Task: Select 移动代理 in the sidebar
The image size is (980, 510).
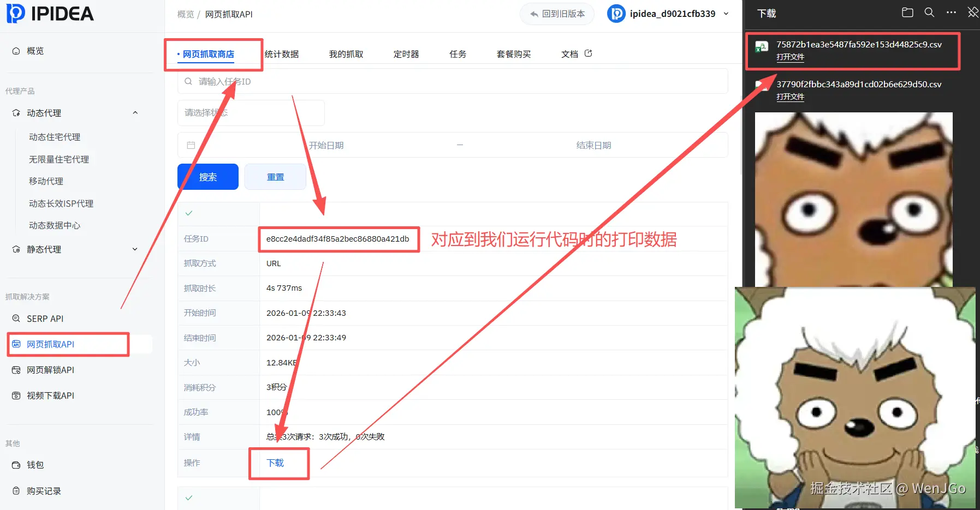Action: 46,181
